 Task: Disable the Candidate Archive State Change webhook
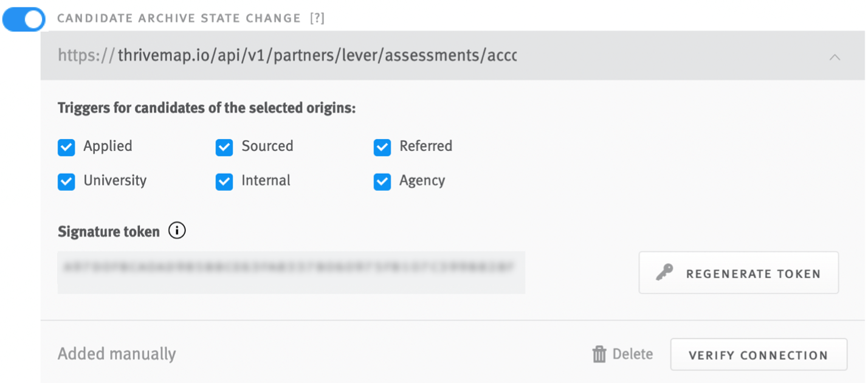[x=23, y=19]
